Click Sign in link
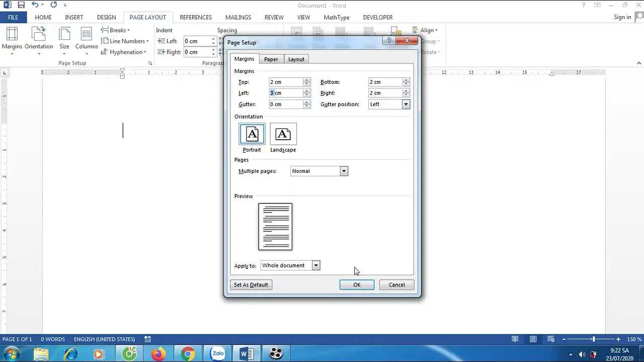The height and width of the screenshot is (362, 644). [x=622, y=17]
